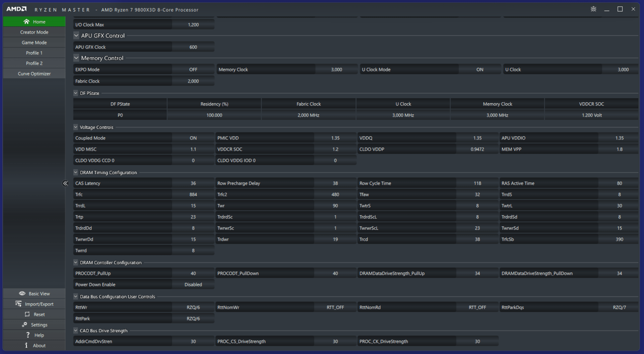644x354 pixels.
Task: Click the Home icon in sidebar
Action: 26,22
